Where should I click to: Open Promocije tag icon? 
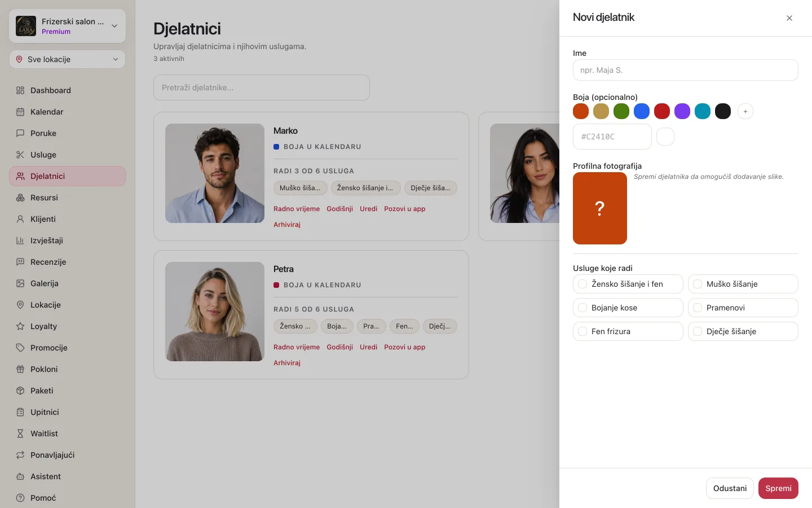pos(20,348)
